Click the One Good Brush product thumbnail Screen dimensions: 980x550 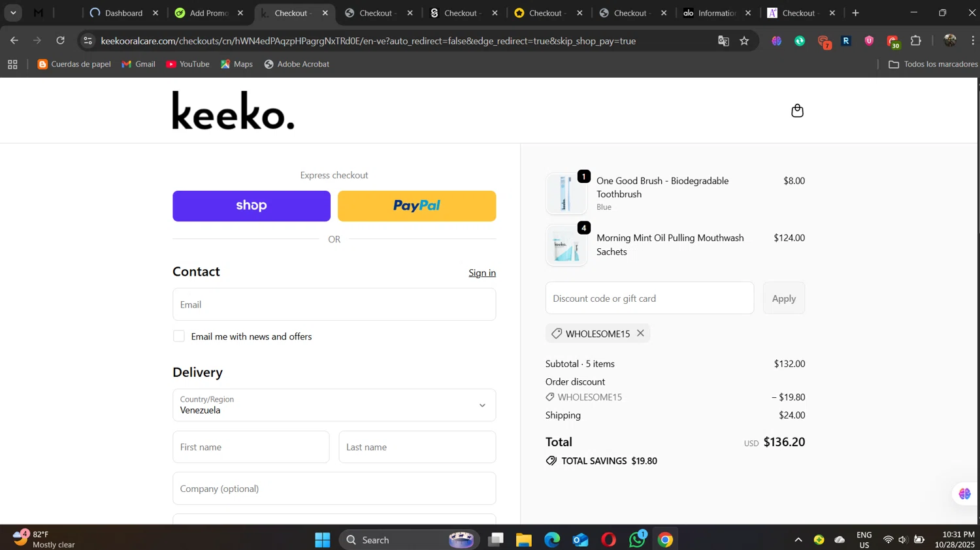click(566, 193)
